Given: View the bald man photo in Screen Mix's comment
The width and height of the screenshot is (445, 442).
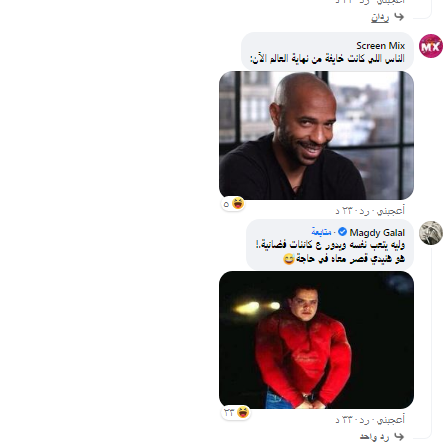Looking at the screenshot, I should [x=316, y=135].
